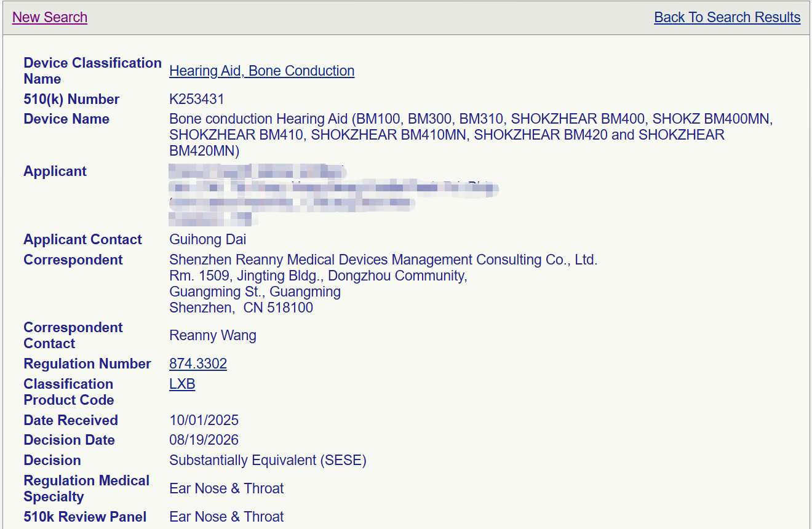Click the Regulation Medical Specialty label
The height and width of the screenshot is (529, 812).
(x=87, y=488)
